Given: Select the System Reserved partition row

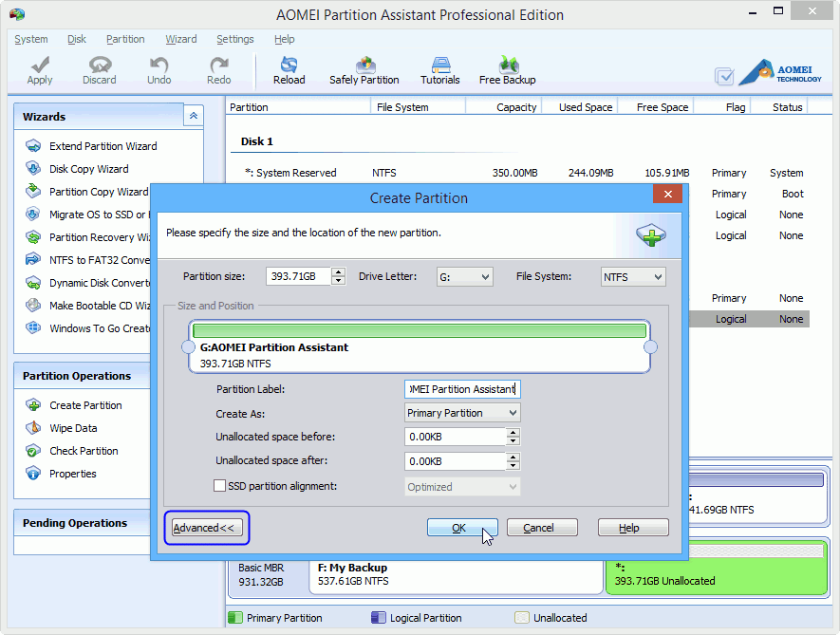Looking at the screenshot, I should 519,173.
